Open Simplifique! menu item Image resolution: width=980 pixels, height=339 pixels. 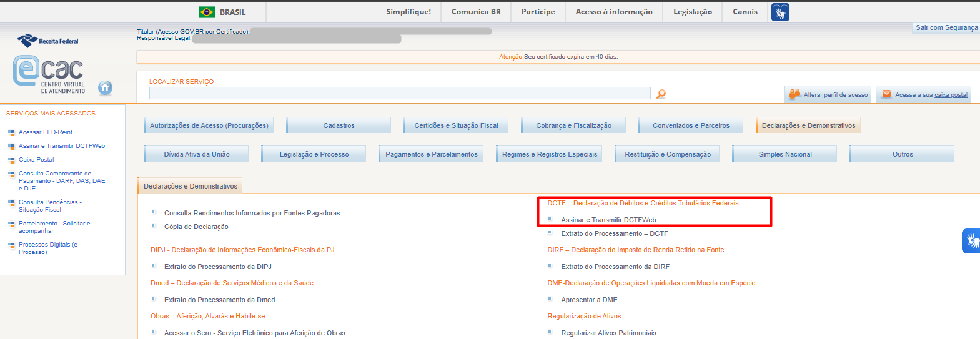click(x=408, y=12)
